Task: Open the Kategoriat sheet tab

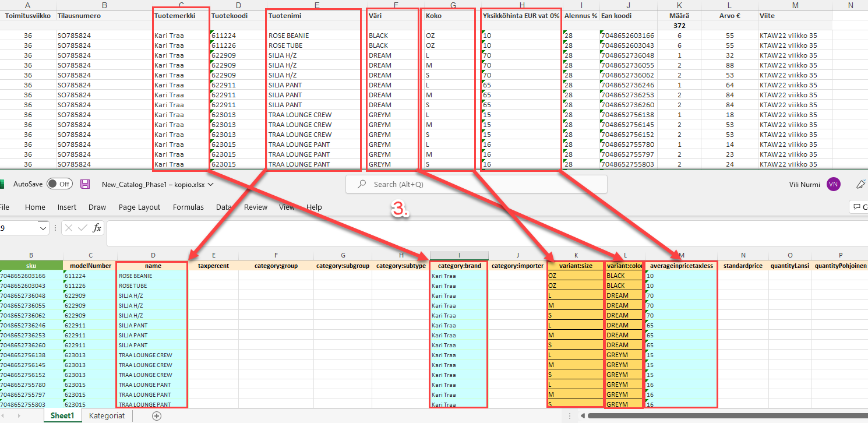Action: click(x=107, y=415)
